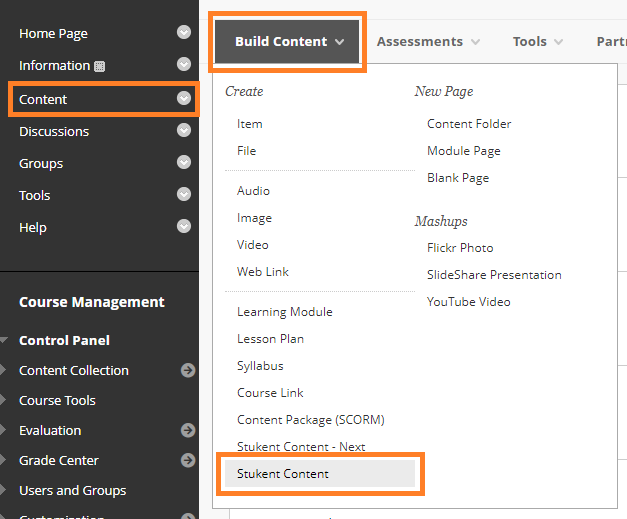This screenshot has width=627, height=519.
Task: Choose Web Link from the menu
Action: [x=262, y=272]
